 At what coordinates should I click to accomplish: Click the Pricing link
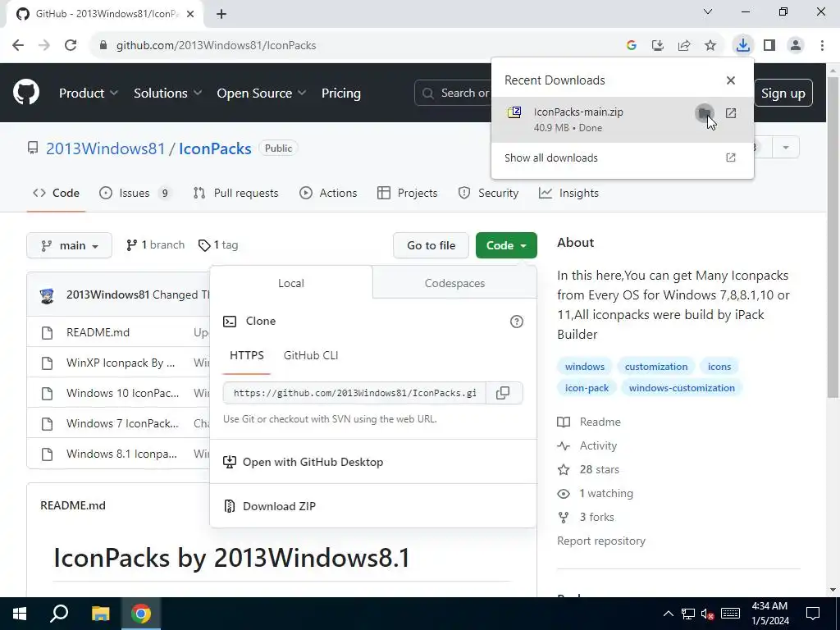tap(340, 94)
